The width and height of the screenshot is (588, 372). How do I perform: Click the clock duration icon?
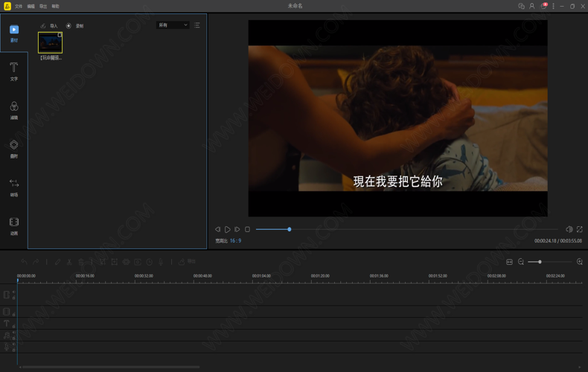tap(150, 262)
